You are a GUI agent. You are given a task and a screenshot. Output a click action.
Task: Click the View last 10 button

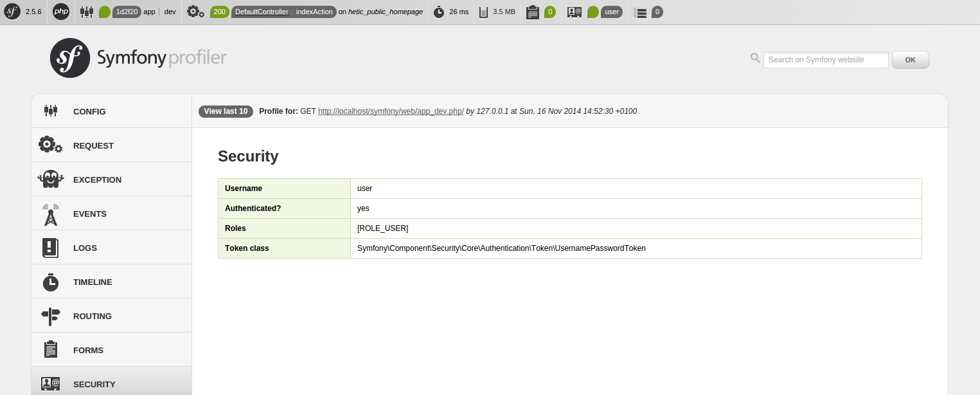pos(226,111)
